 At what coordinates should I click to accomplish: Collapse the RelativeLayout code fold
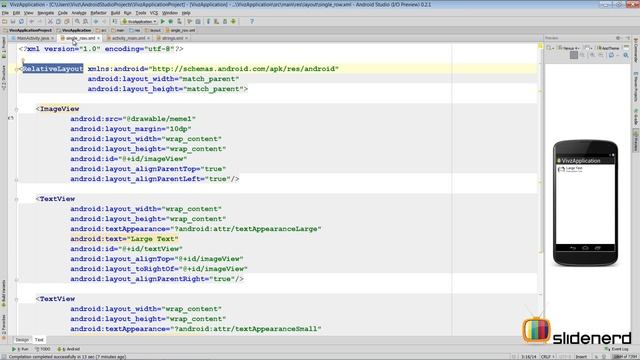[16, 69]
